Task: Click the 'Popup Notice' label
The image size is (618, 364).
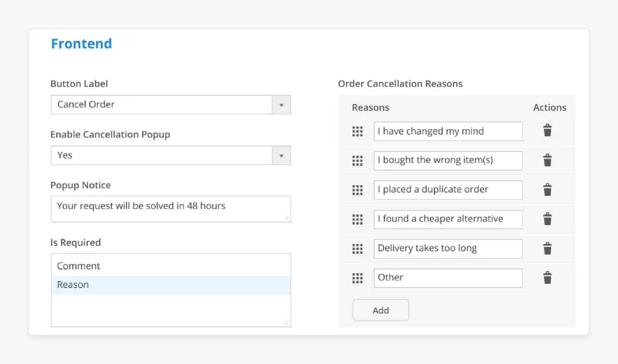Action: [80, 185]
